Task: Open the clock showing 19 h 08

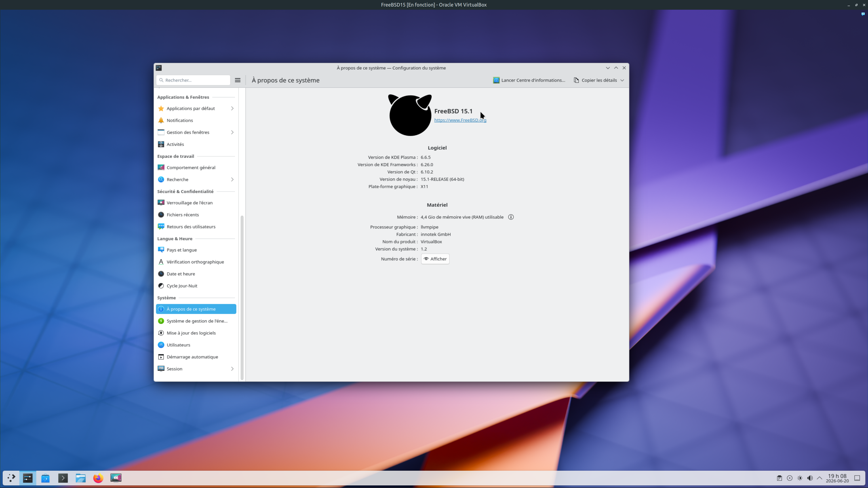Action: pos(837,478)
